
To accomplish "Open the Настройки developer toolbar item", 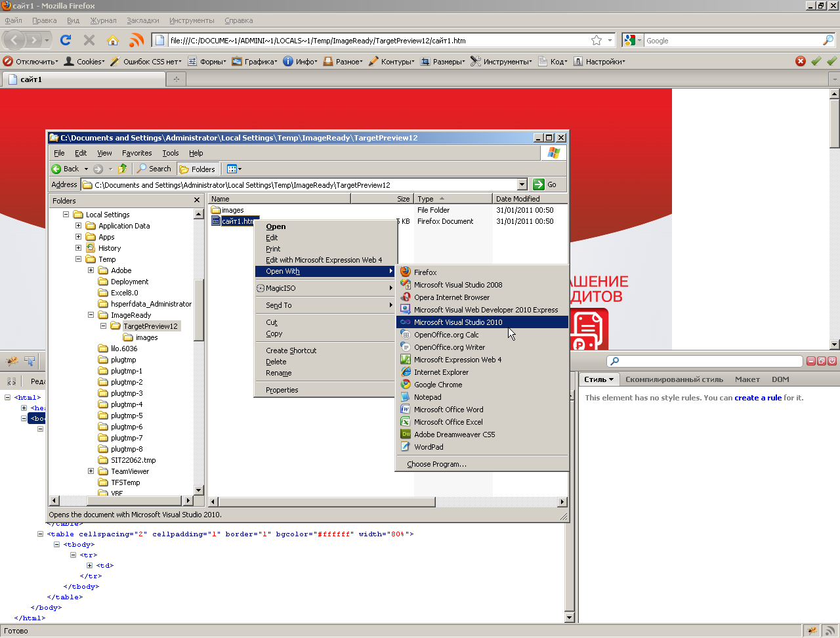I will [599, 62].
